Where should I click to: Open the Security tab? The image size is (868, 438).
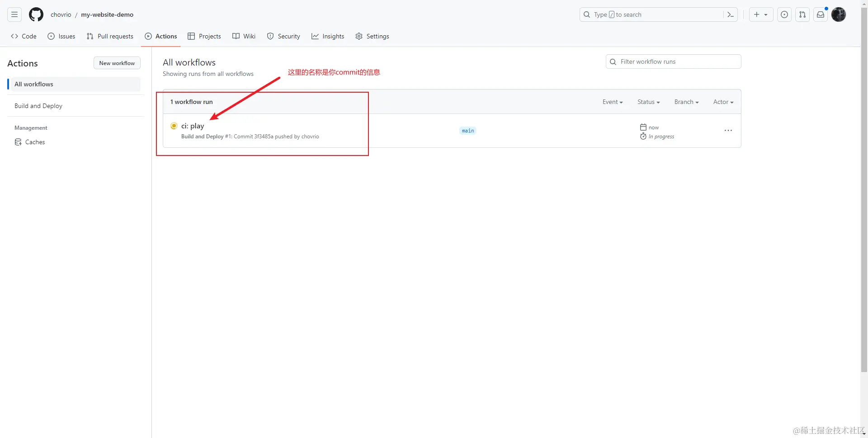283,36
